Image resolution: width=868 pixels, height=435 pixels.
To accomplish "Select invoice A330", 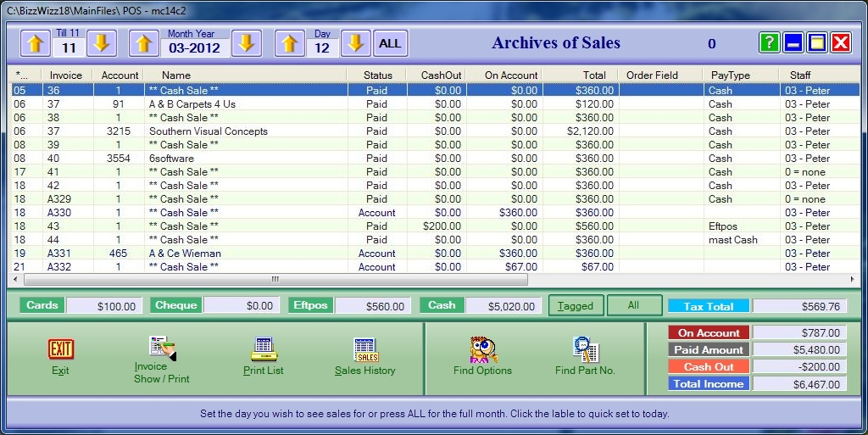I will 436,213.
